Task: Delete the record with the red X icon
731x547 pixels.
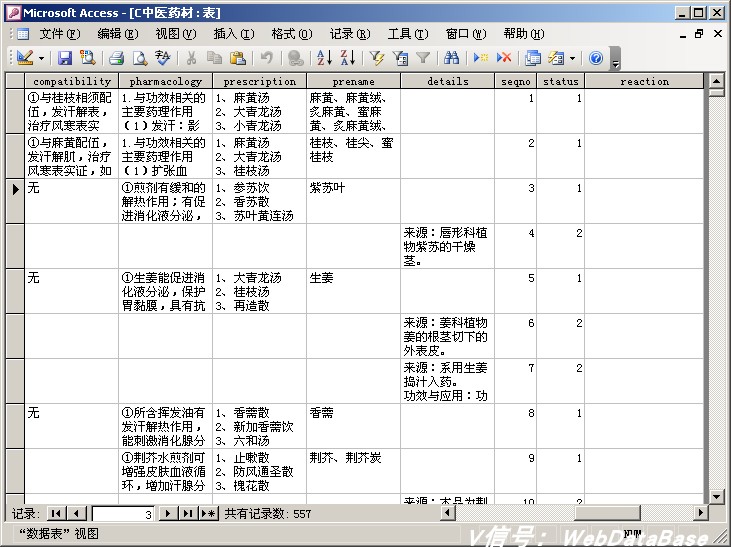Action: click(504, 58)
